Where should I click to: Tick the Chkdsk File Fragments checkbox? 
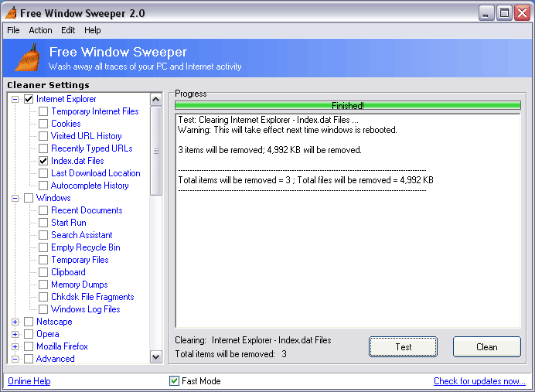click(x=43, y=297)
